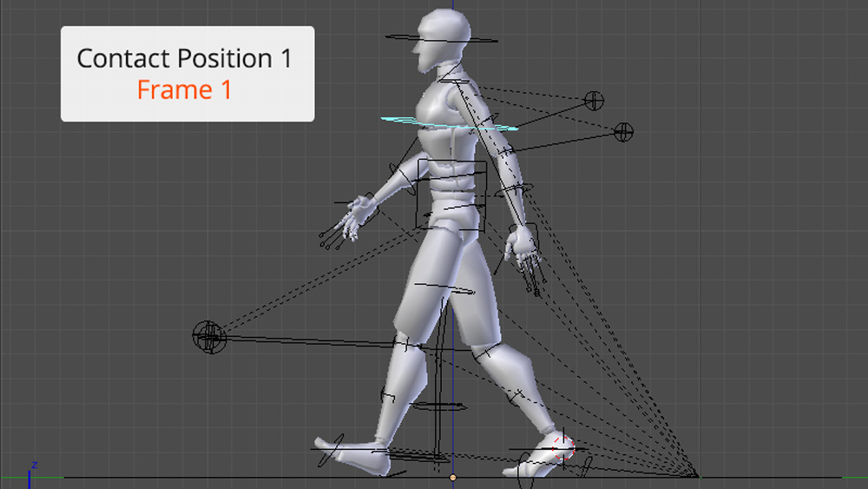This screenshot has height=489, width=868.
Task: Click the character's head mesh
Action: pyautogui.click(x=441, y=36)
